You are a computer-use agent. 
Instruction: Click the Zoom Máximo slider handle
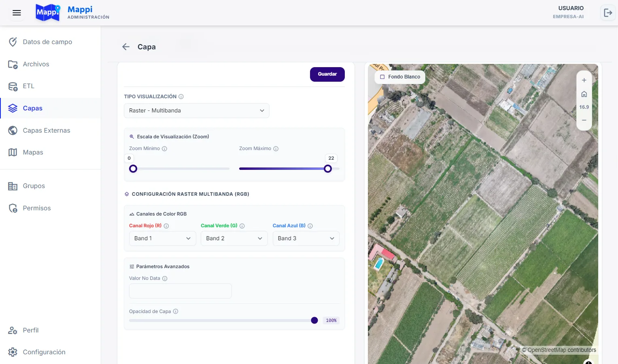point(328,169)
